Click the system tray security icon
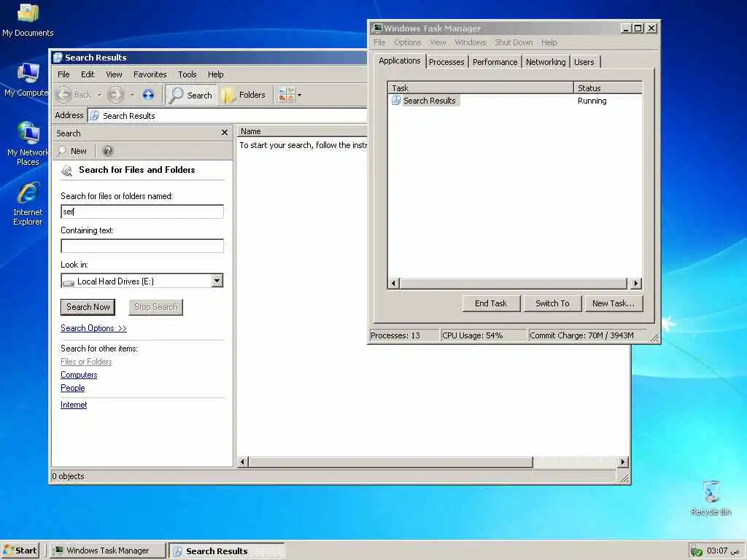The image size is (747, 560). pyautogui.click(x=697, y=551)
